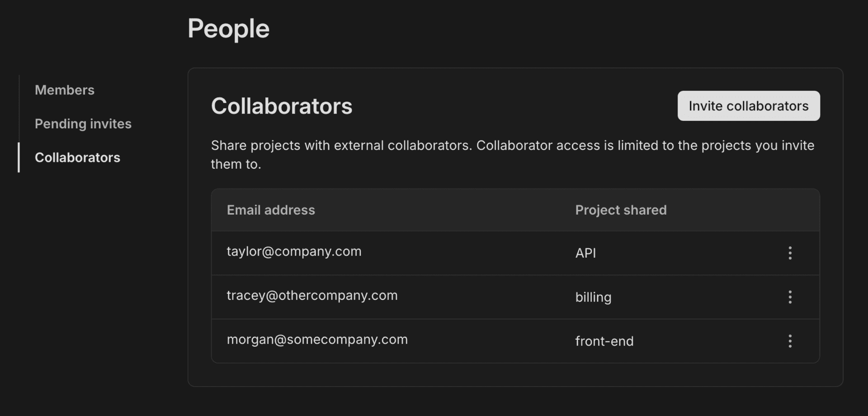
Task: Select the Project shared column header
Action: (x=621, y=210)
